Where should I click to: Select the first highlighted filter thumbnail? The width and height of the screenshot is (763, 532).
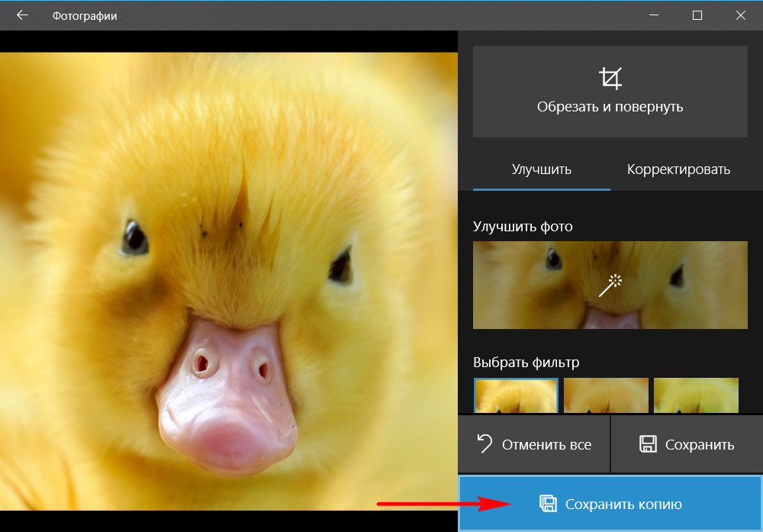click(x=516, y=395)
